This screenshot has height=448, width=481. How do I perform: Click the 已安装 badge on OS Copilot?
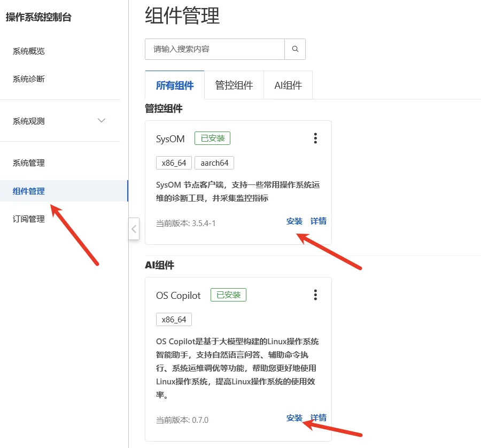coord(228,295)
